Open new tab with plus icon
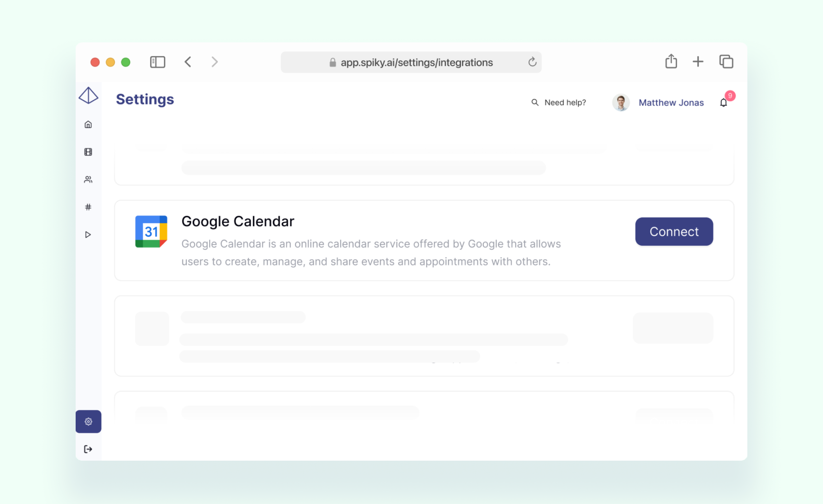Image resolution: width=823 pixels, height=504 pixels. pos(698,61)
